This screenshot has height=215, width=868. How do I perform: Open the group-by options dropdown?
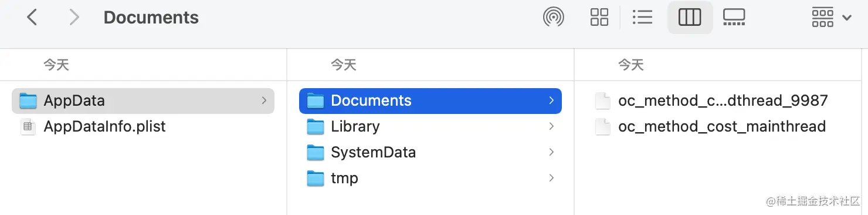831,17
